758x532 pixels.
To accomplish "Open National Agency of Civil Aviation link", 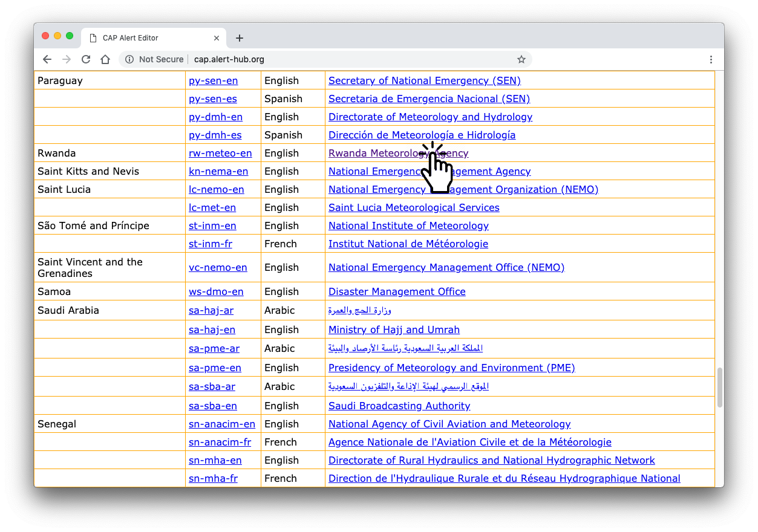I will (449, 424).
